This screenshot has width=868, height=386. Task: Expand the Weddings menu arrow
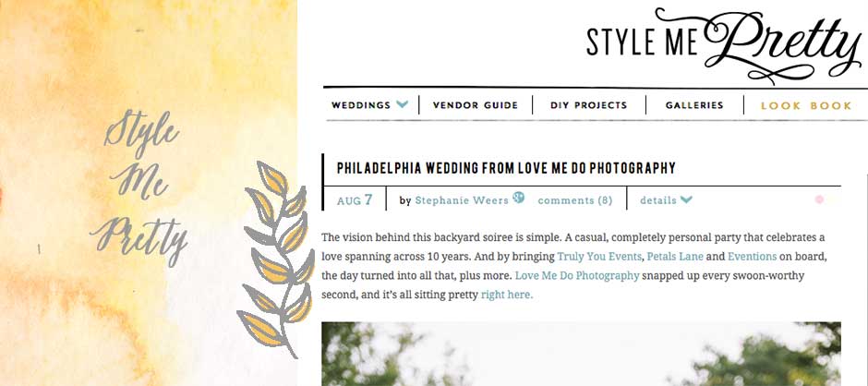click(402, 104)
